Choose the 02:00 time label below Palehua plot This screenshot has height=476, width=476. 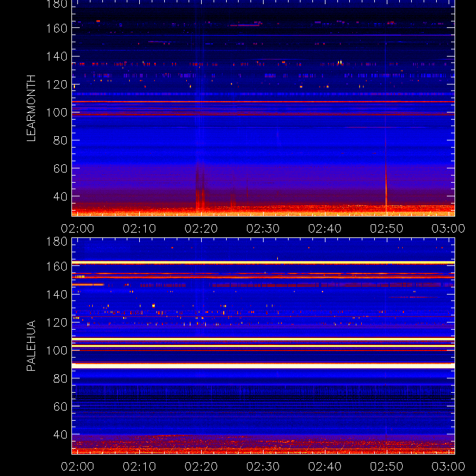click(77, 466)
